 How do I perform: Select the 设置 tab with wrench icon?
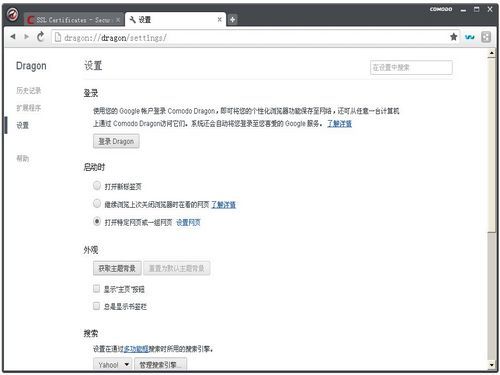175,20
